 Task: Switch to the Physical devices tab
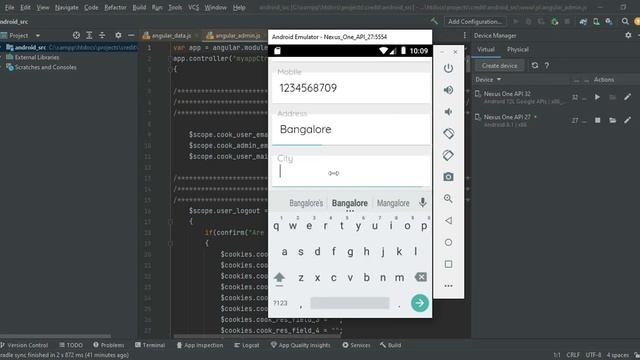pyautogui.click(x=518, y=49)
